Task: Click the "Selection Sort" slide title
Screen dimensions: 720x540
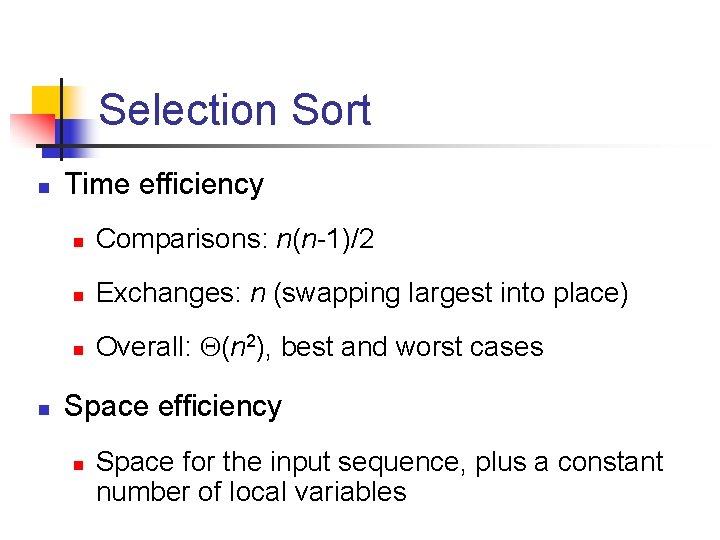Action: click(235, 109)
